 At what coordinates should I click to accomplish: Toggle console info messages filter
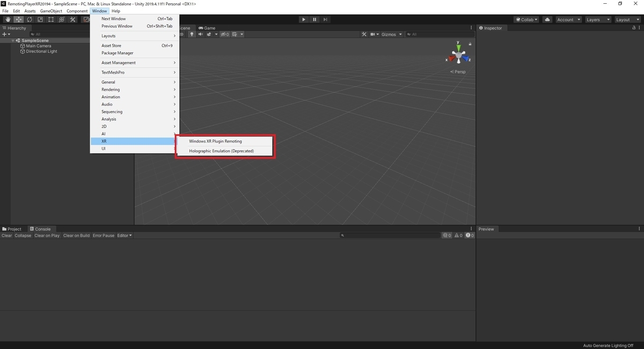pyautogui.click(x=447, y=235)
